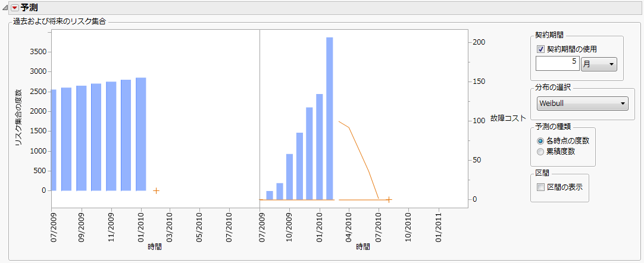Open the Weibull distribution dropdown
This screenshot has width=644, height=263.
[x=582, y=104]
